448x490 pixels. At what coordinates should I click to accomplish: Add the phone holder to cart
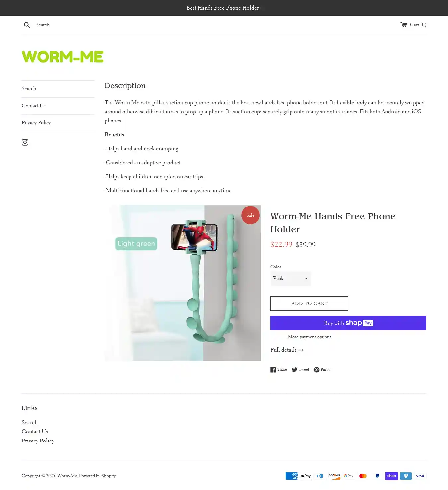[x=309, y=303]
